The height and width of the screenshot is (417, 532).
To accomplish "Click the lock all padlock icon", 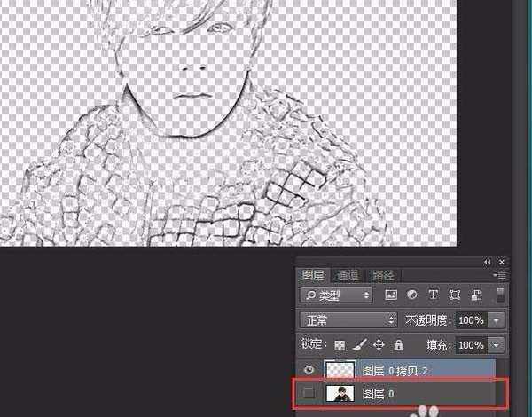I will (398, 344).
